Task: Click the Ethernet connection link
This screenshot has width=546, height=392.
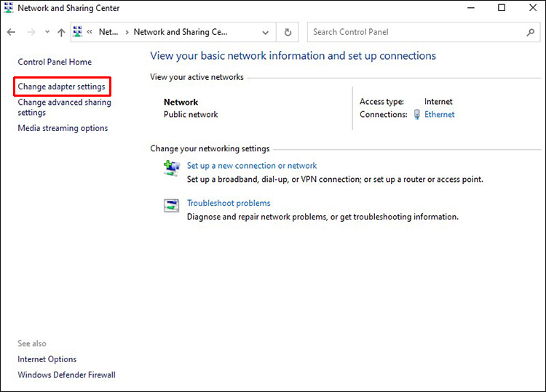Action: pyautogui.click(x=440, y=114)
